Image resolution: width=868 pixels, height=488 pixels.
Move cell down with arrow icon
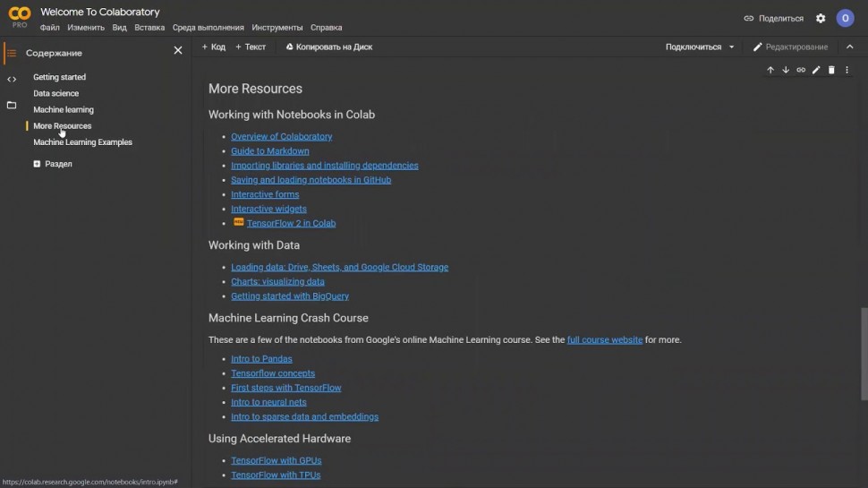click(786, 70)
